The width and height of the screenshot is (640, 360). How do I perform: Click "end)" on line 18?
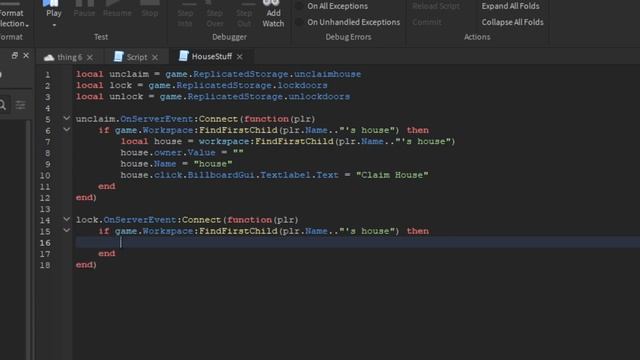tap(86, 265)
